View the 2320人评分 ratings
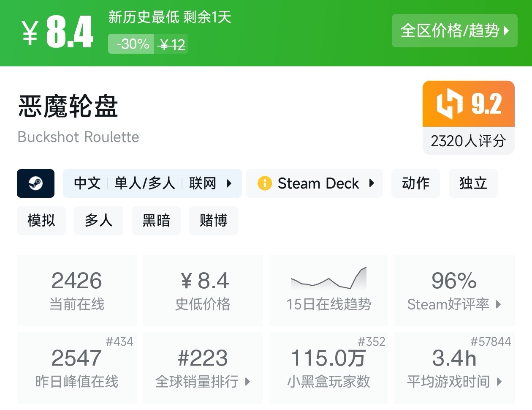This screenshot has height=410, width=532. [x=469, y=141]
